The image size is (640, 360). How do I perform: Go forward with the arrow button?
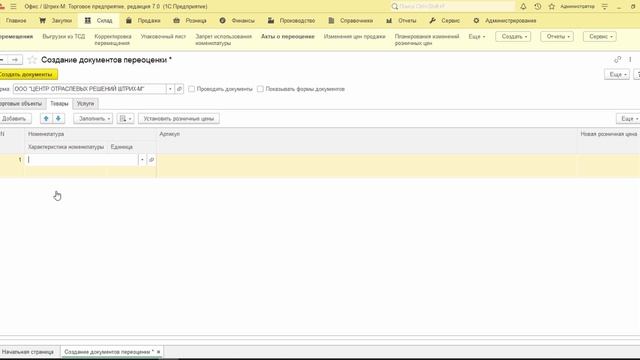tap(15, 60)
